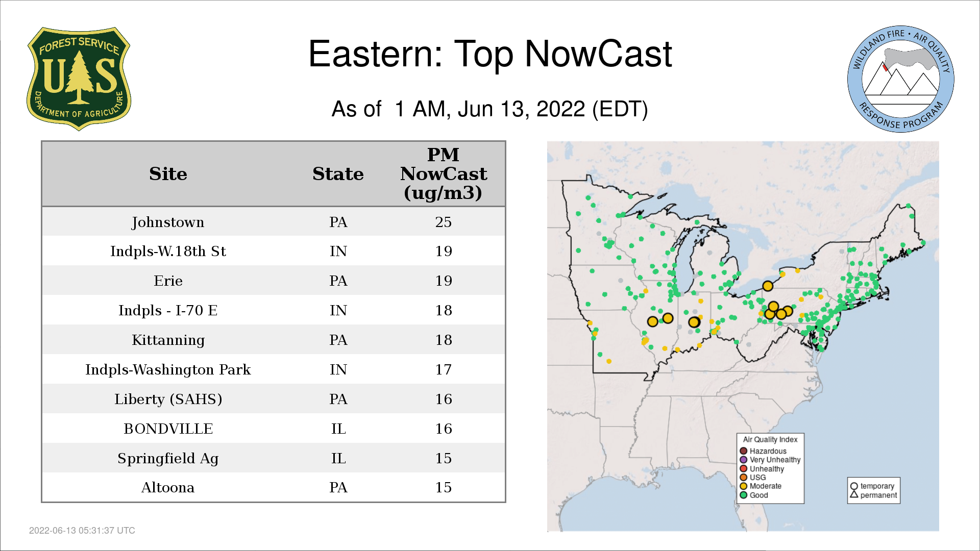Image resolution: width=980 pixels, height=551 pixels.
Task: Select the Erie PA table row
Action: (168, 281)
